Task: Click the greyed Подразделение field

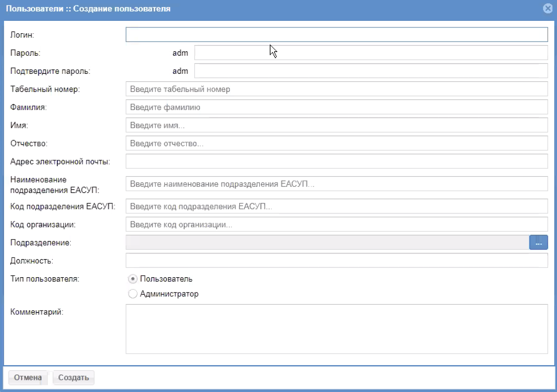Action: coord(327,242)
